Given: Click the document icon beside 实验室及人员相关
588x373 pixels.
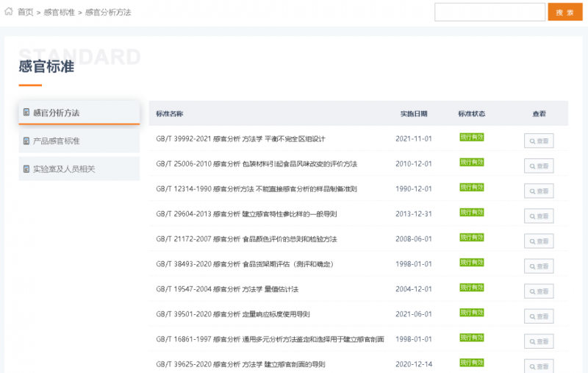Looking at the screenshot, I should click(x=26, y=168).
